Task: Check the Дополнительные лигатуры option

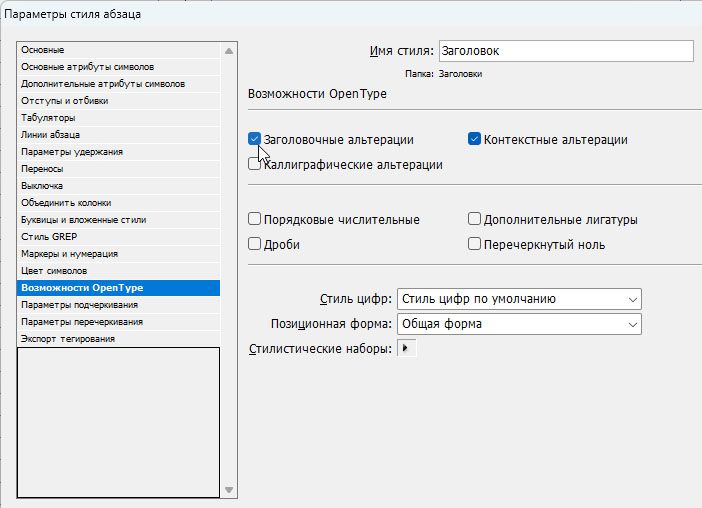Action: click(475, 220)
